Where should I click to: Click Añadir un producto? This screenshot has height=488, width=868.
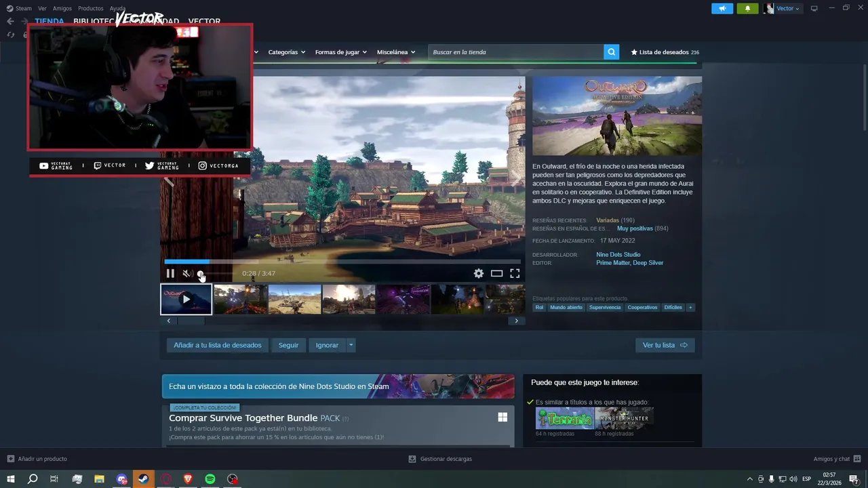click(x=37, y=459)
